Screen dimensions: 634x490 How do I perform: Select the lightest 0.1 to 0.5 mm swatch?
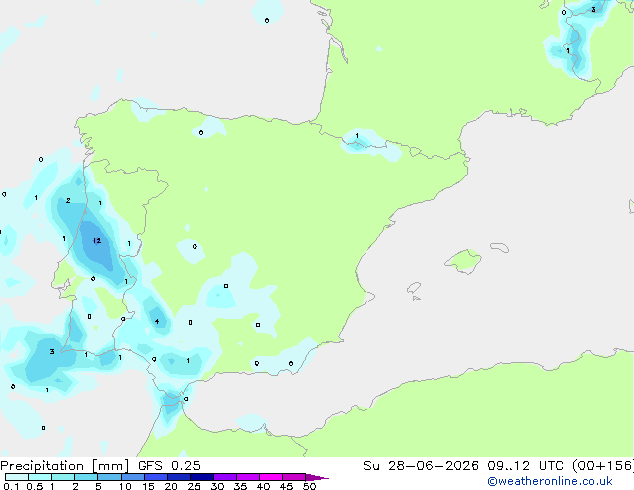[17, 477]
